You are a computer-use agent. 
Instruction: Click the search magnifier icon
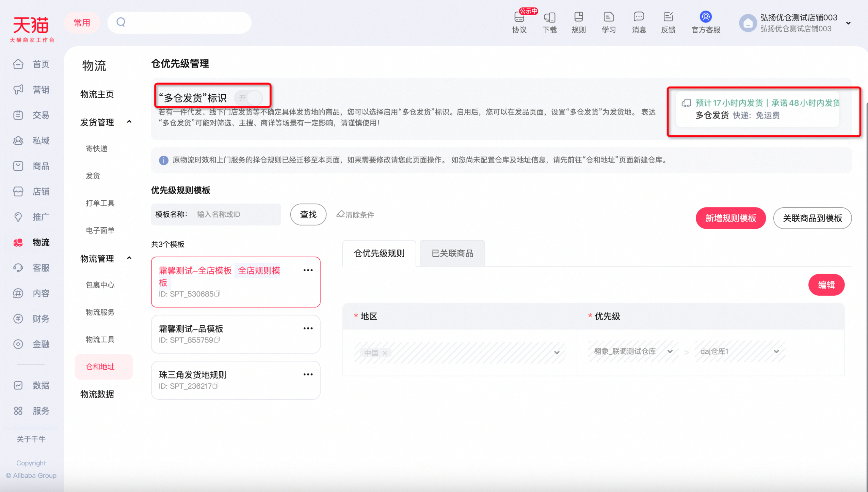click(121, 22)
